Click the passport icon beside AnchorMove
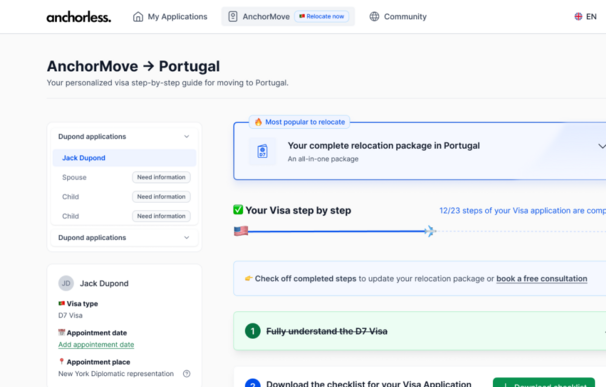Image resolution: width=606 pixels, height=387 pixels. click(x=233, y=17)
